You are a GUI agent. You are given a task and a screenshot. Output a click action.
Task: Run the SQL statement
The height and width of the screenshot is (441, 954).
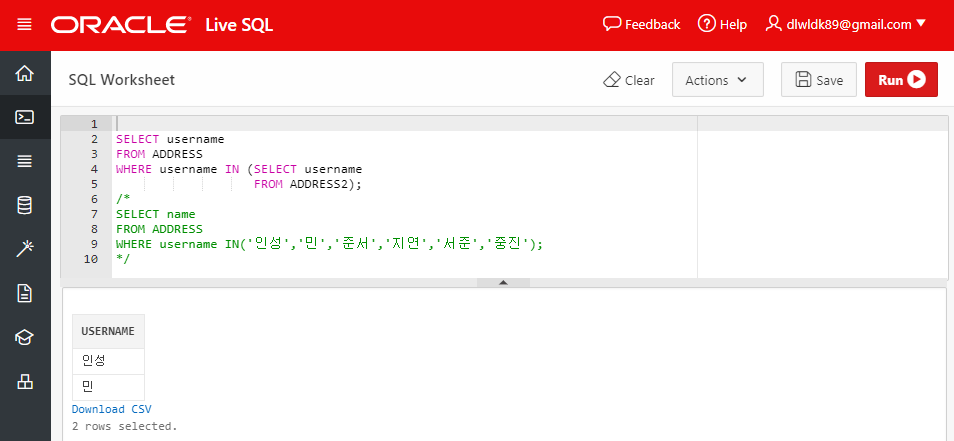point(901,80)
